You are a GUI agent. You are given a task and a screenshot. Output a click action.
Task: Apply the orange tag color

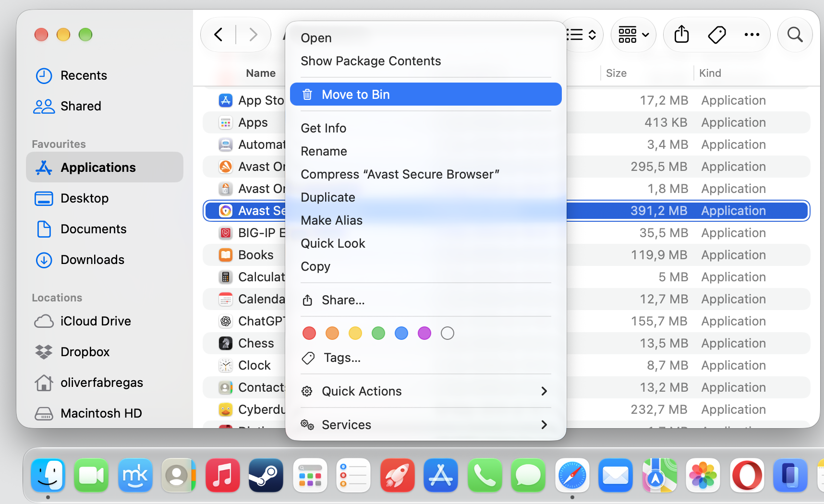(x=332, y=333)
